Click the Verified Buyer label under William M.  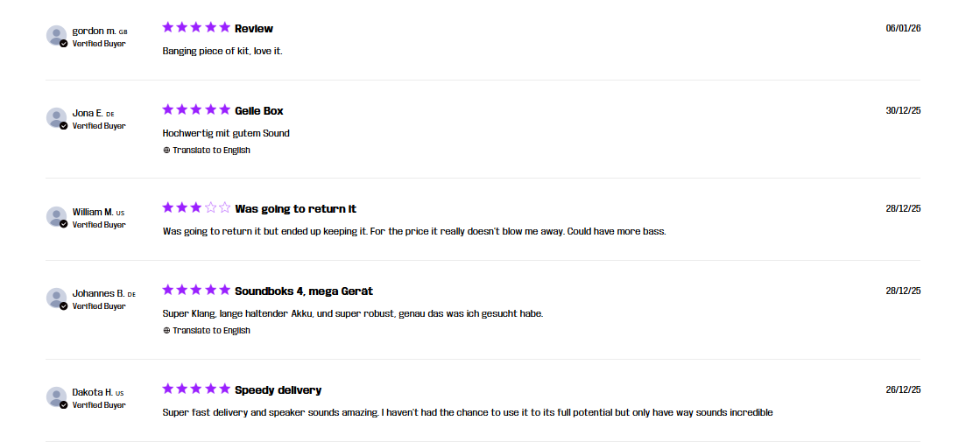[99, 225]
